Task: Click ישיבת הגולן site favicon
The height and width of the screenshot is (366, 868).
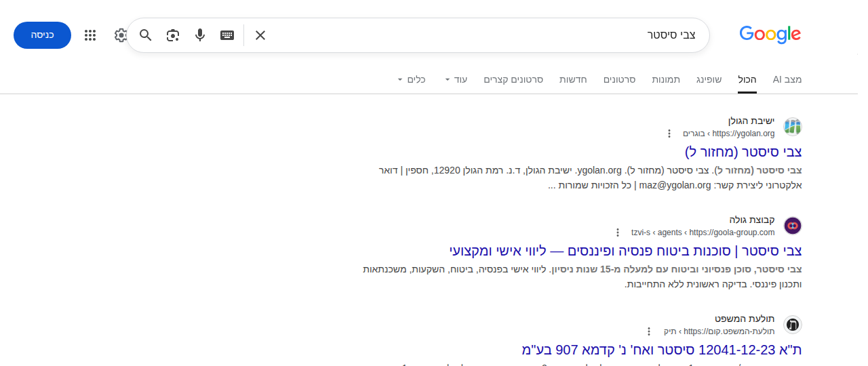Action: pyautogui.click(x=793, y=126)
